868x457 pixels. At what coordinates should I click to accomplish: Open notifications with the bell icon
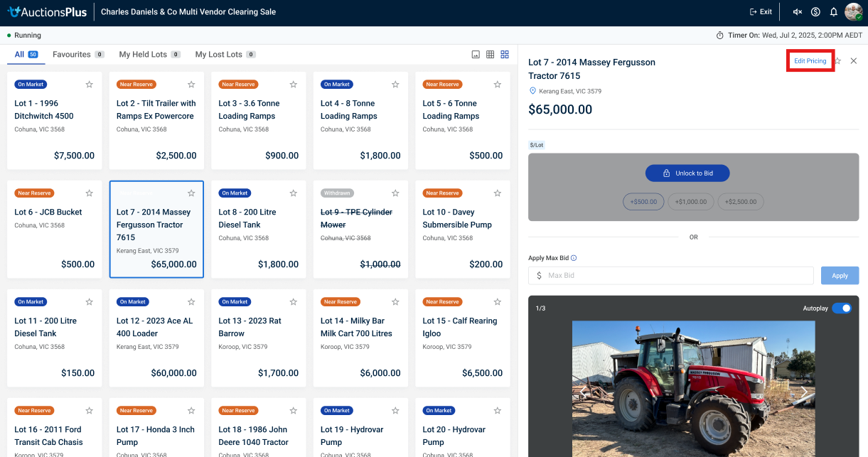click(834, 12)
